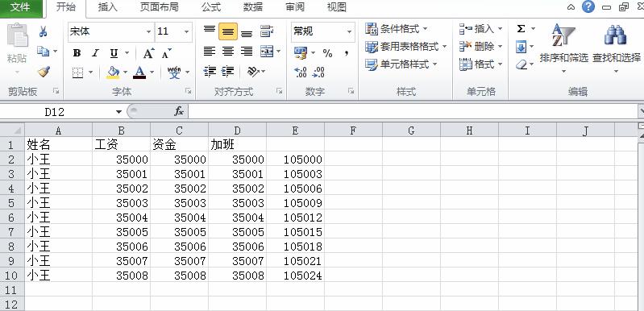Viewport: 644px width, 311px height.
Task: Open Conditional Formatting (条件格式) menu
Action: (397, 29)
